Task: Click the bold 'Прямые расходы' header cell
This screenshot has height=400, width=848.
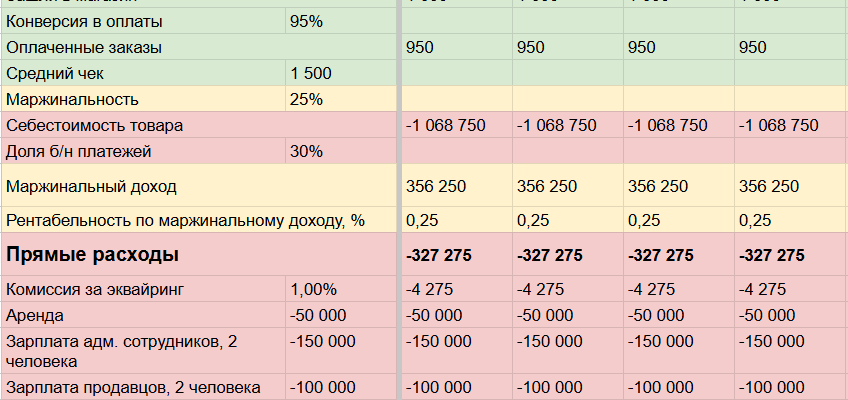Action: point(93,255)
